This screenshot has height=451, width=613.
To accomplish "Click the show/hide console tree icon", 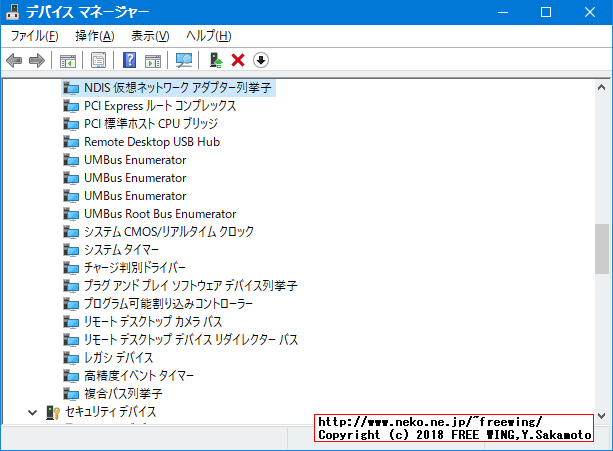I will point(68,61).
